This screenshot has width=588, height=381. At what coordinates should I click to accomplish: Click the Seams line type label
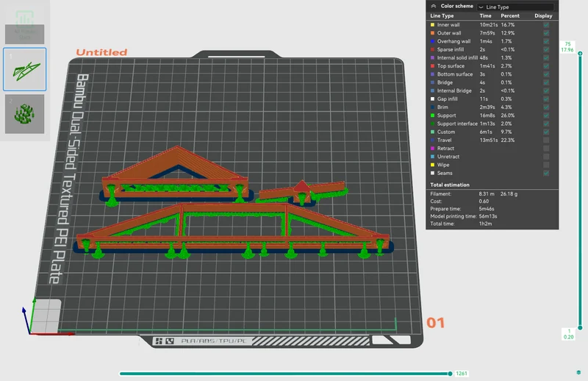click(445, 173)
